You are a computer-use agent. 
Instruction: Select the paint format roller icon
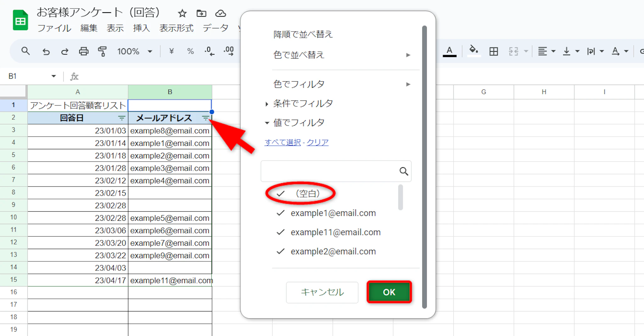[x=102, y=51]
